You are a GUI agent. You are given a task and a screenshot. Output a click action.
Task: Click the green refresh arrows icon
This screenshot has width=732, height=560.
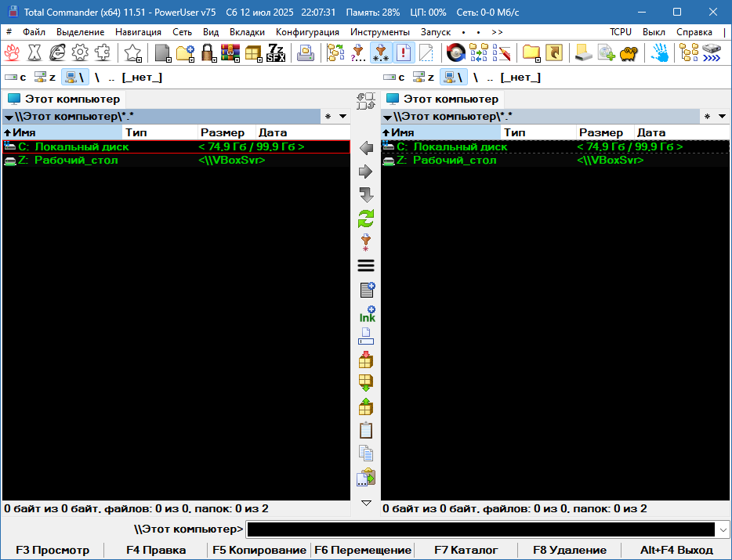[x=366, y=219]
